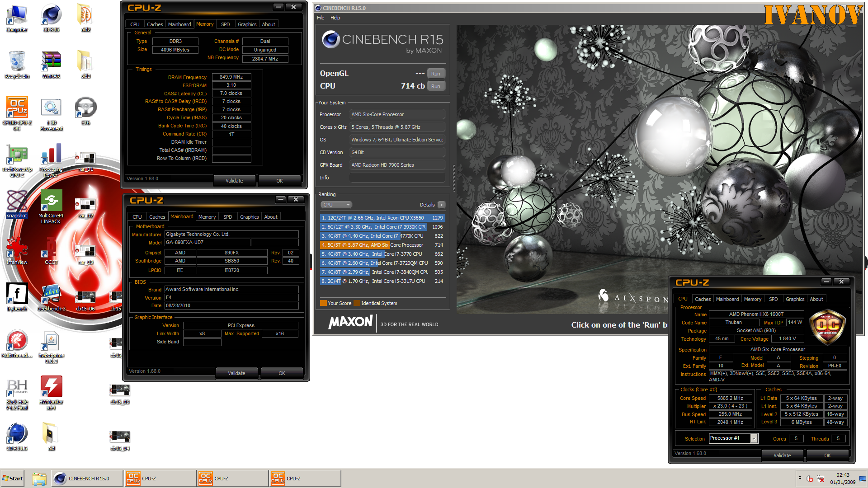Open the old2 folder icon

[85, 19]
